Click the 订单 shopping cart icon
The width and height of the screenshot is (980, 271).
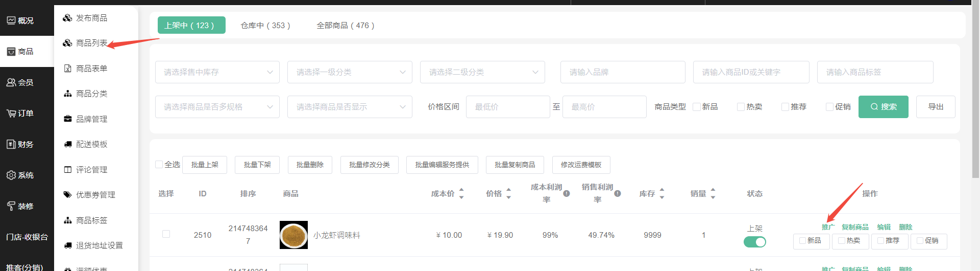click(11, 114)
